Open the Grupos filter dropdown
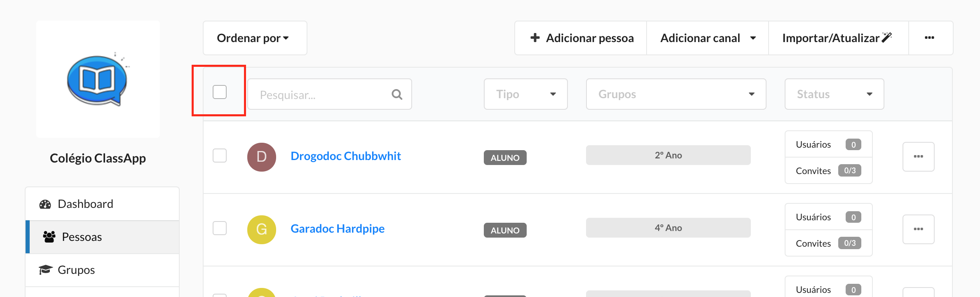The image size is (980, 297). coord(676,94)
